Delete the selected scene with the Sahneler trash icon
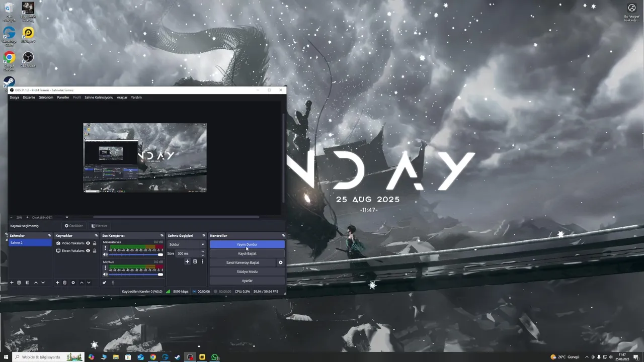644x362 pixels. tap(19, 283)
